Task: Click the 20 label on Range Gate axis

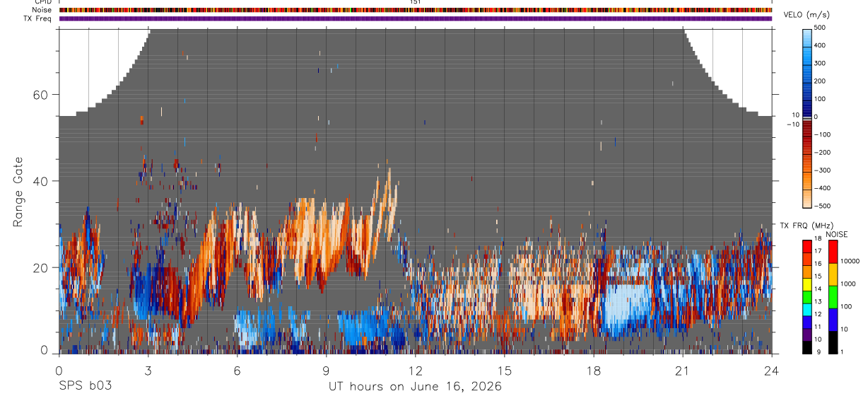Action: pyautogui.click(x=47, y=267)
